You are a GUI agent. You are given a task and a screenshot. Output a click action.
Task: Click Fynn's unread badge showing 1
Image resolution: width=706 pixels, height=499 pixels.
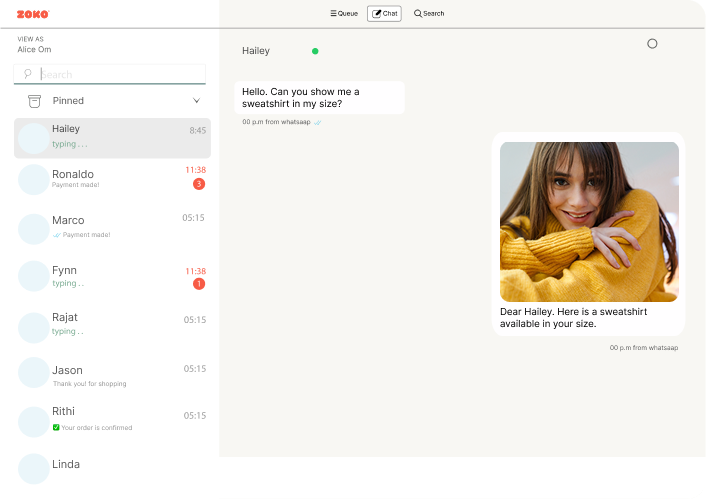(x=199, y=284)
